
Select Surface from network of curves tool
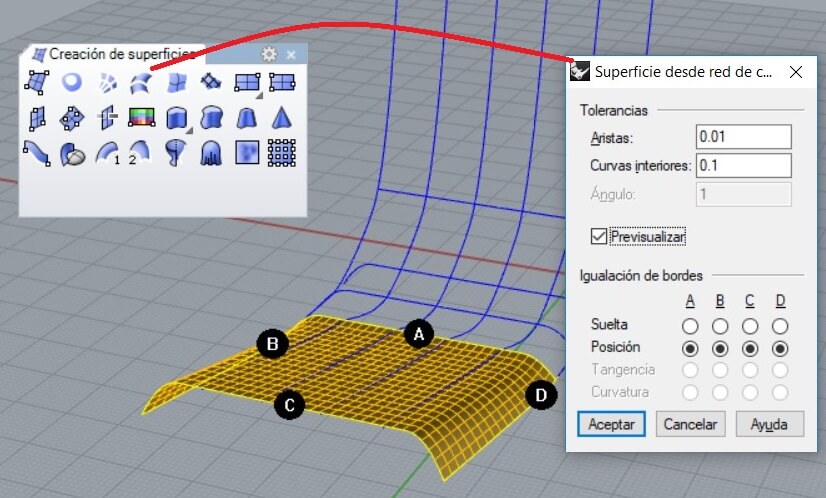(141, 83)
